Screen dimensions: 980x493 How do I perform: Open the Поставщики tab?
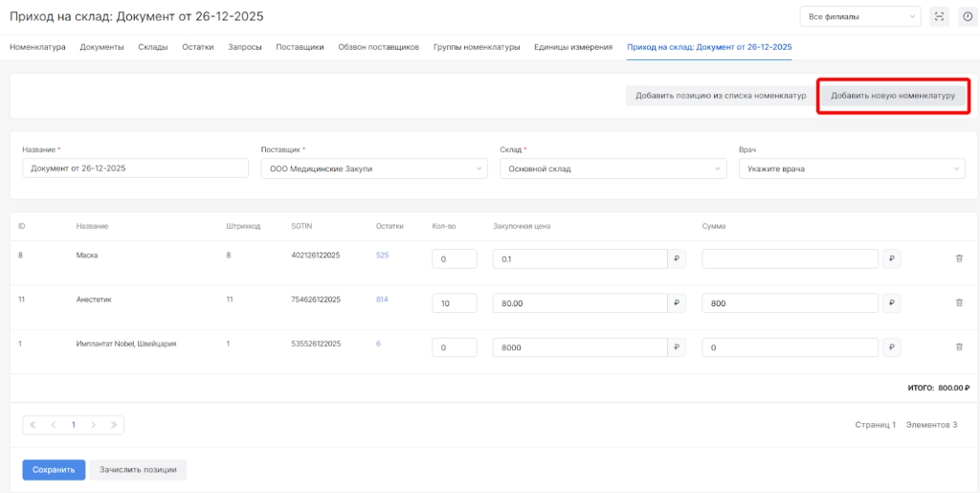[300, 47]
